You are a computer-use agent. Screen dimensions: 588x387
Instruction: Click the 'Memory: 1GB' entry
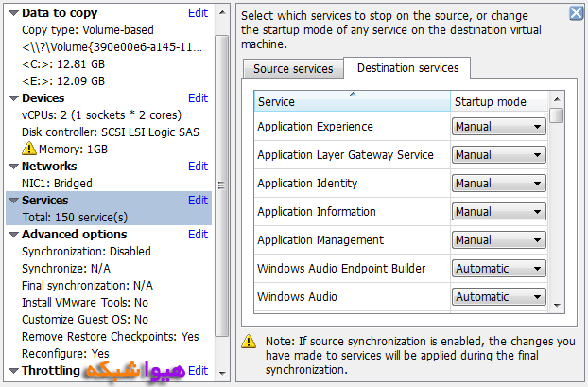[x=73, y=150]
